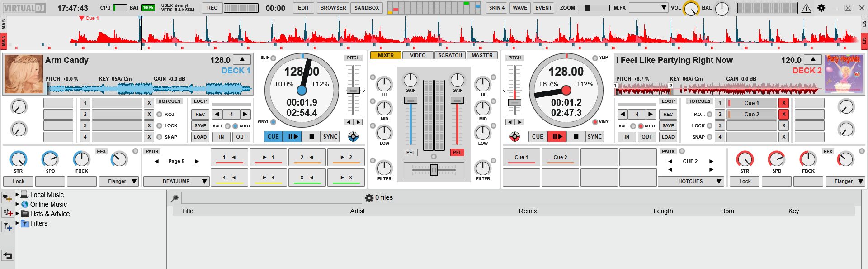The width and height of the screenshot is (868, 269).
Task: Stop playback on Deck 2
Action: (x=576, y=136)
